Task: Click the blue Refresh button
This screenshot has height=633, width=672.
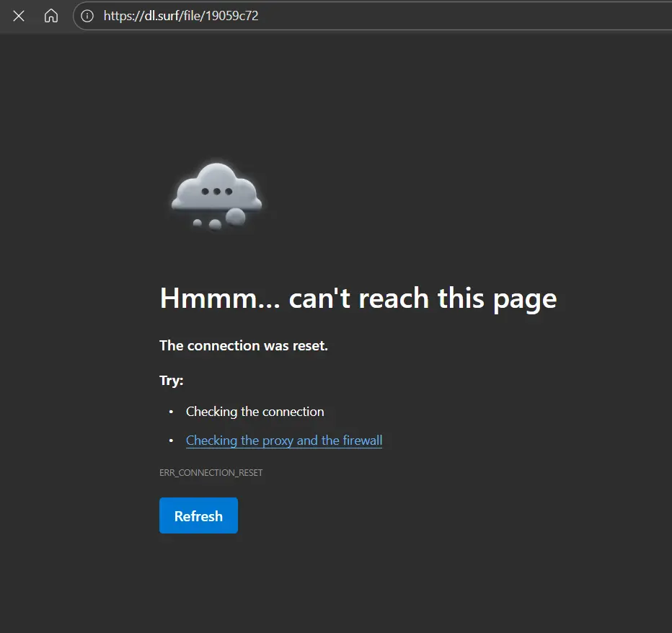Action: point(198,515)
